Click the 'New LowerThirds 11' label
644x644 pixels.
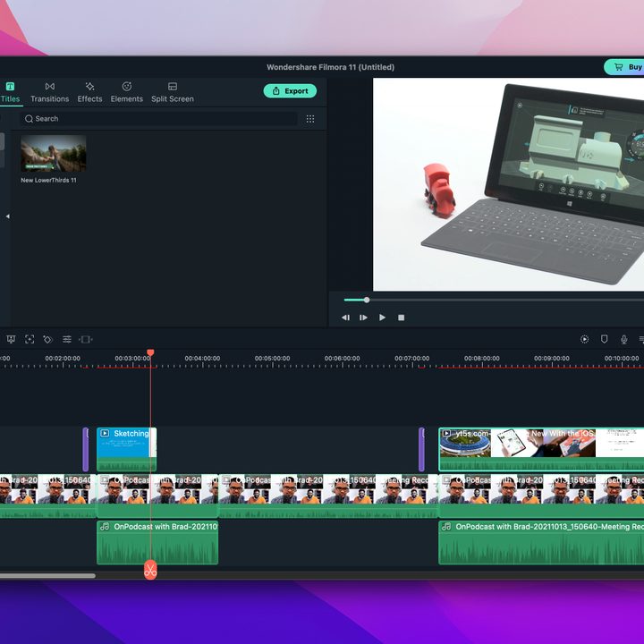pyautogui.click(x=48, y=180)
